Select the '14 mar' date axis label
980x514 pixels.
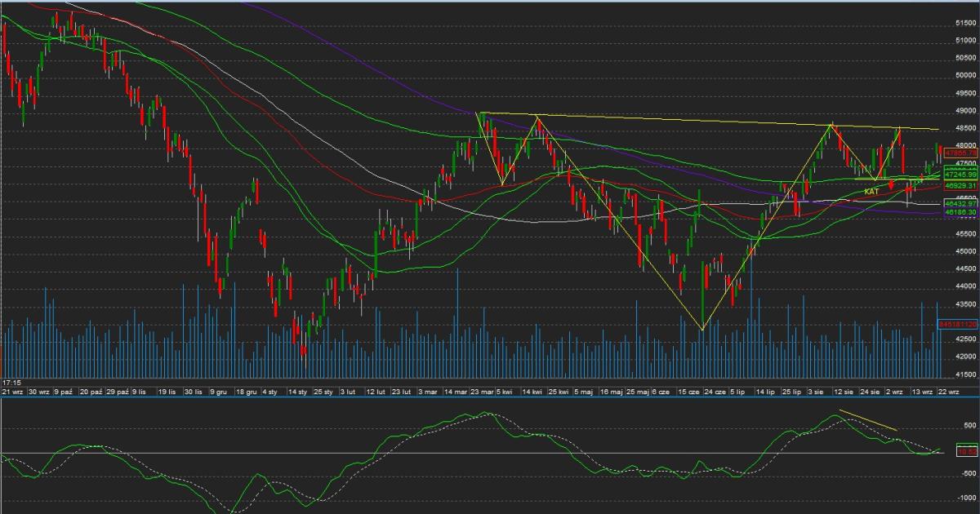(x=457, y=392)
